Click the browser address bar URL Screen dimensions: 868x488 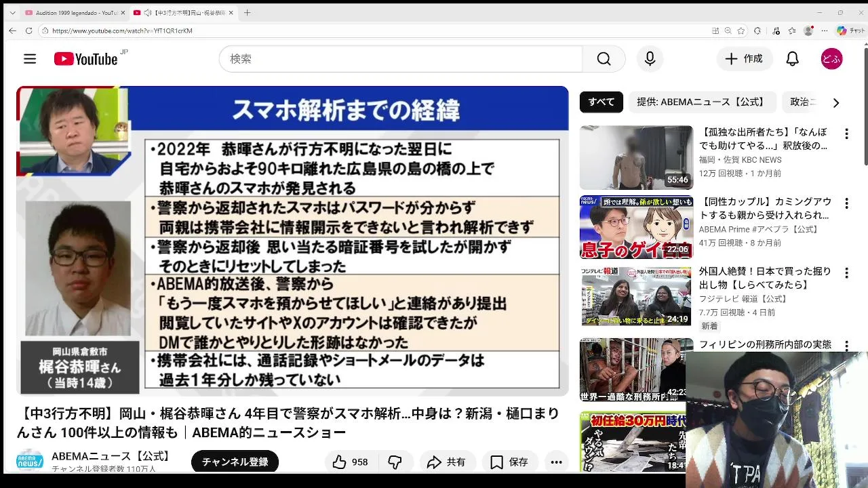click(x=122, y=30)
